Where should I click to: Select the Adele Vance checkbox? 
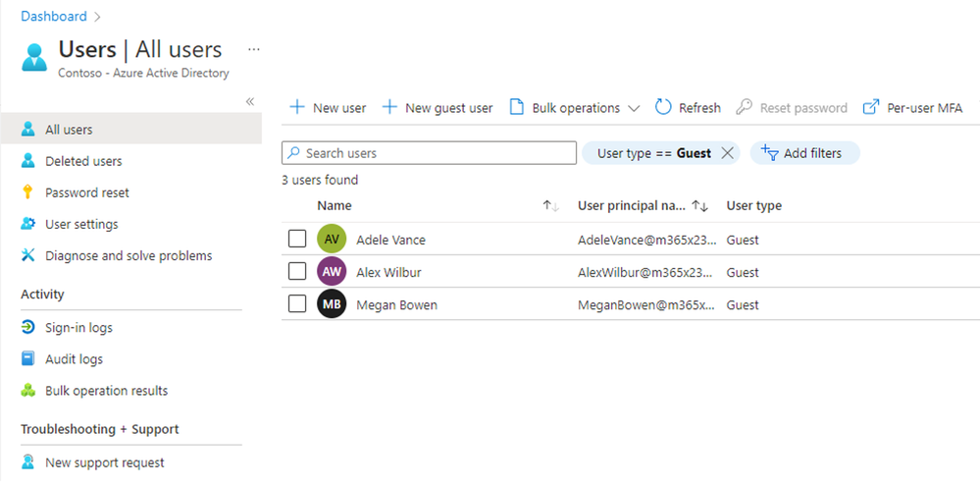coord(297,239)
